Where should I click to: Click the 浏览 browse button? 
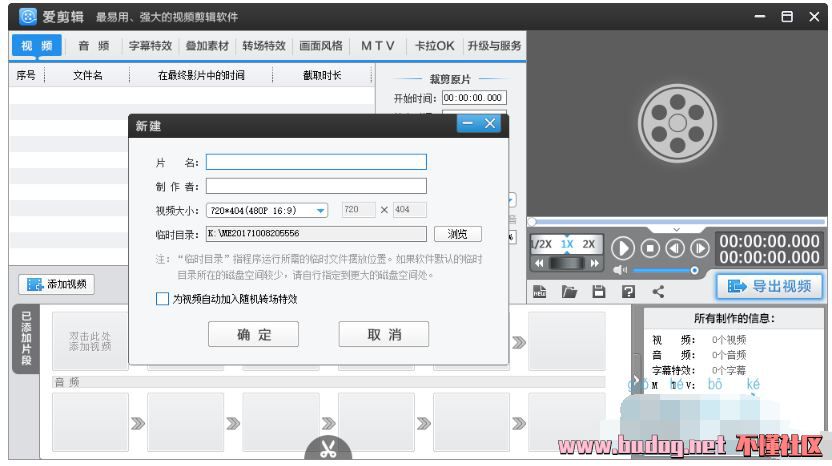[x=457, y=234]
